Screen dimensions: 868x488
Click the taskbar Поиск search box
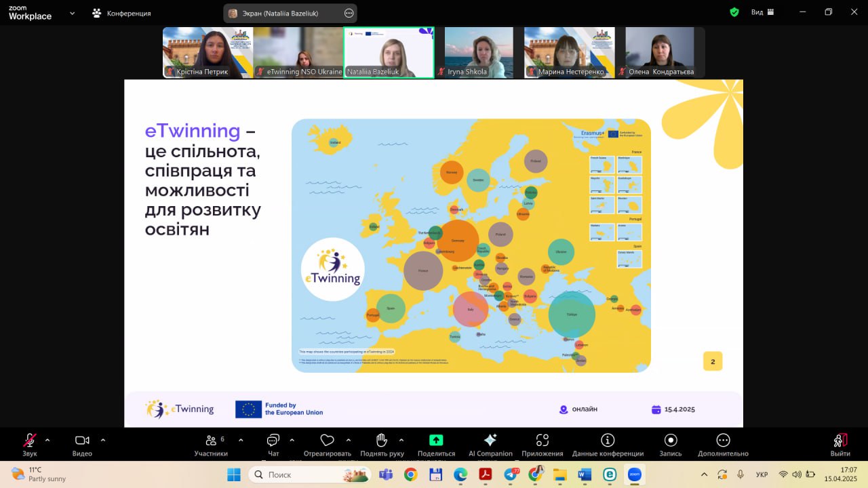pos(310,474)
